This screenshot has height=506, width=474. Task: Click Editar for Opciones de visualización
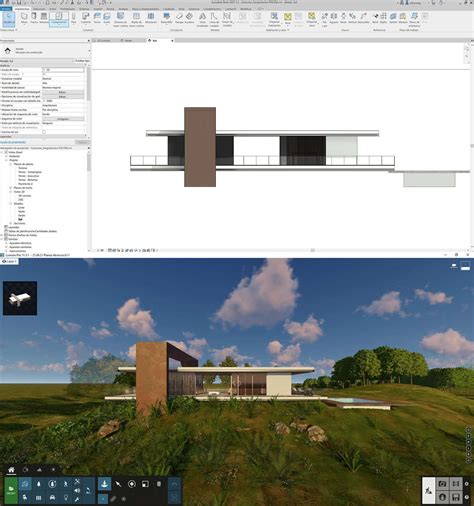tap(63, 97)
